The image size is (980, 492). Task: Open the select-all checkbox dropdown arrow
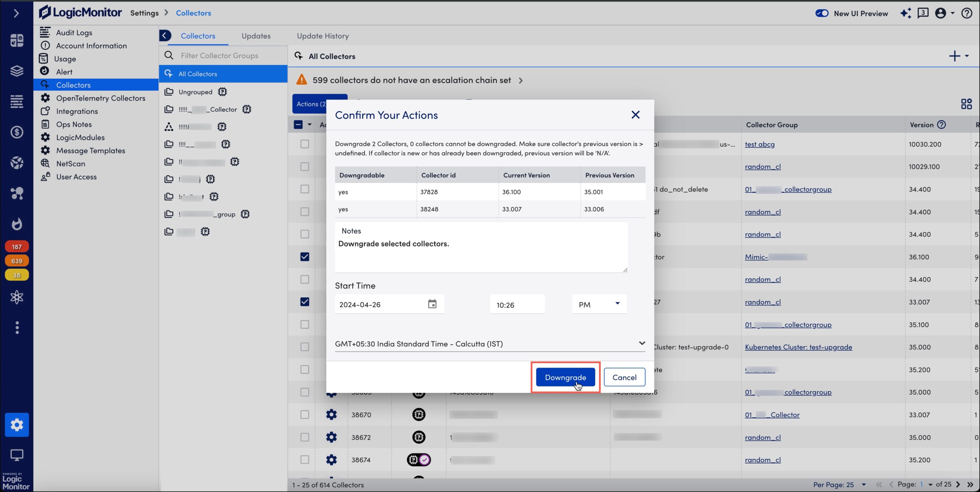(x=309, y=125)
